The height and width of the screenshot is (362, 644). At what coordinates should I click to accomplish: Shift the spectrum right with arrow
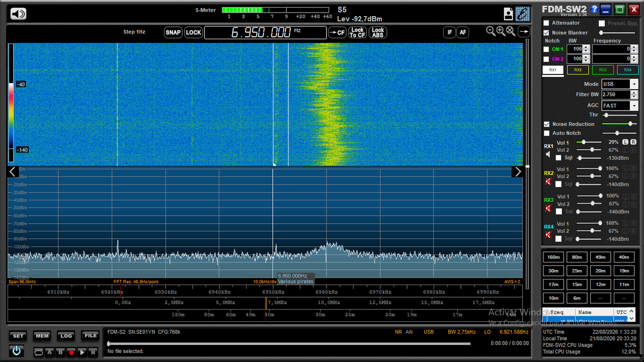click(x=517, y=172)
